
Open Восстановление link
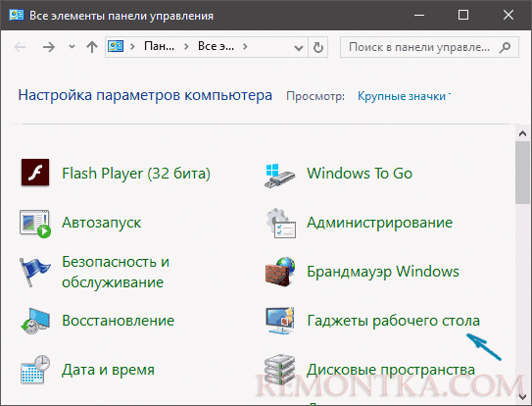119,321
